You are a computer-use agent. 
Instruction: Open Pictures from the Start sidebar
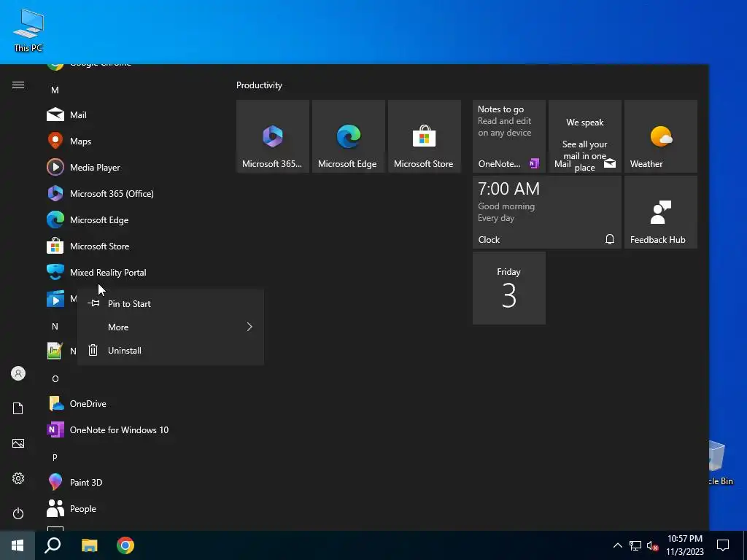[x=18, y=443]
